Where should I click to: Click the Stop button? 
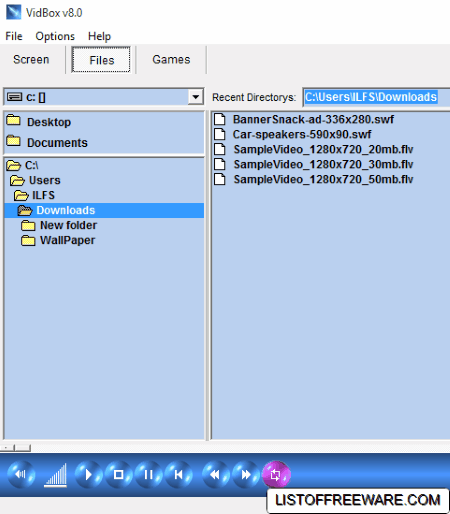pyautogui.click(x=118, y=474)
